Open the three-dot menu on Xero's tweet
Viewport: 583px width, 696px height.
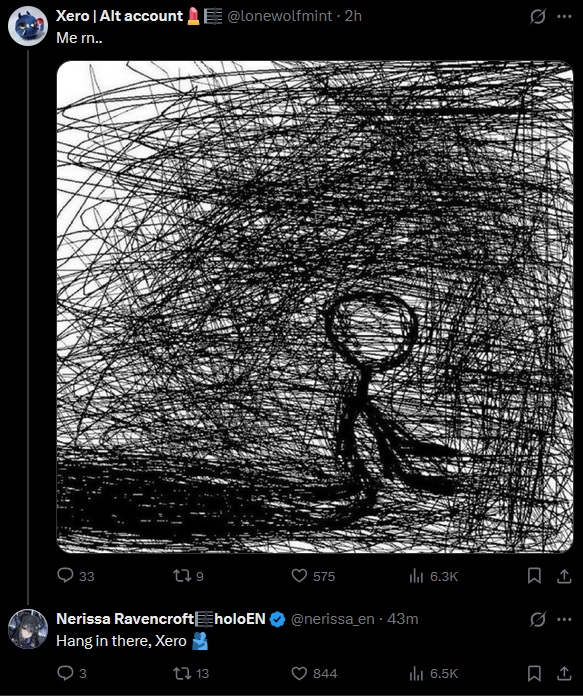[564, 16]
